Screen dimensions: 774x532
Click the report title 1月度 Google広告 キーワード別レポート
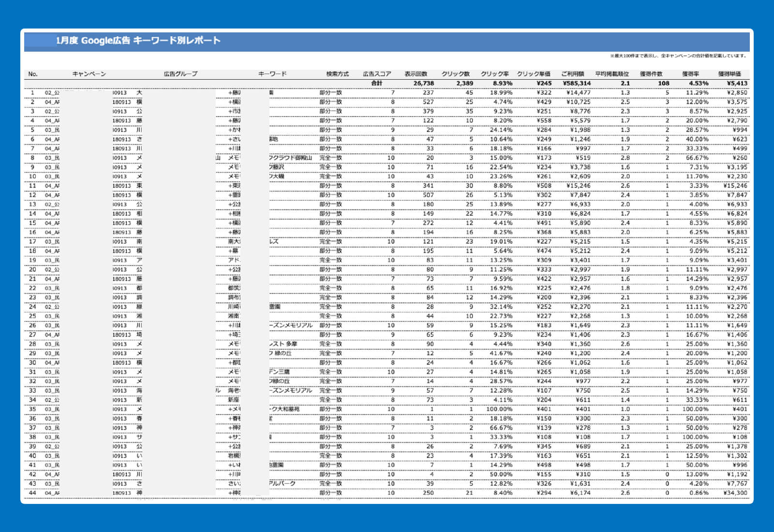138,41
